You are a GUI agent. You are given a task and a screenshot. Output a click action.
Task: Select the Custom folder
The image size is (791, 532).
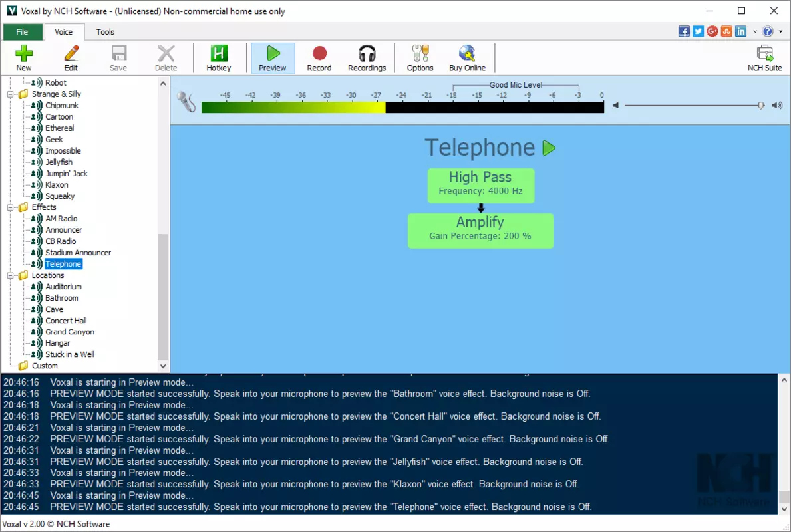[x=45, y=366]
